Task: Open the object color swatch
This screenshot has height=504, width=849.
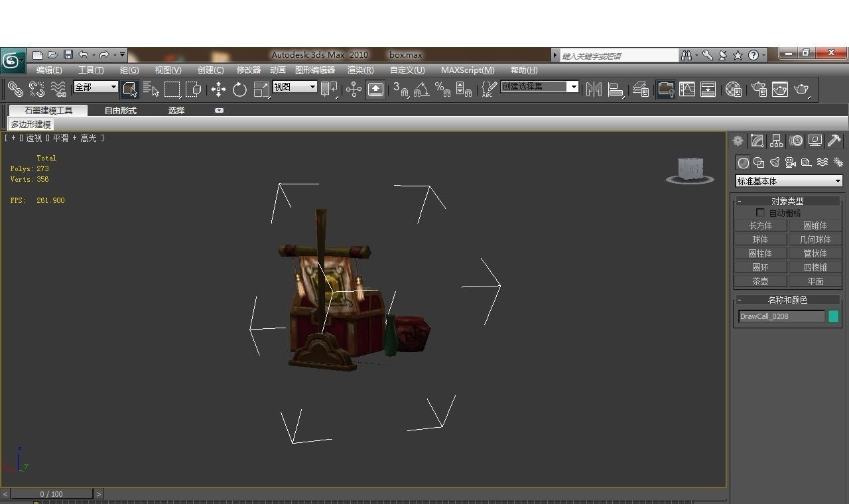Action: pyautogui.click(x=833, y=316)
